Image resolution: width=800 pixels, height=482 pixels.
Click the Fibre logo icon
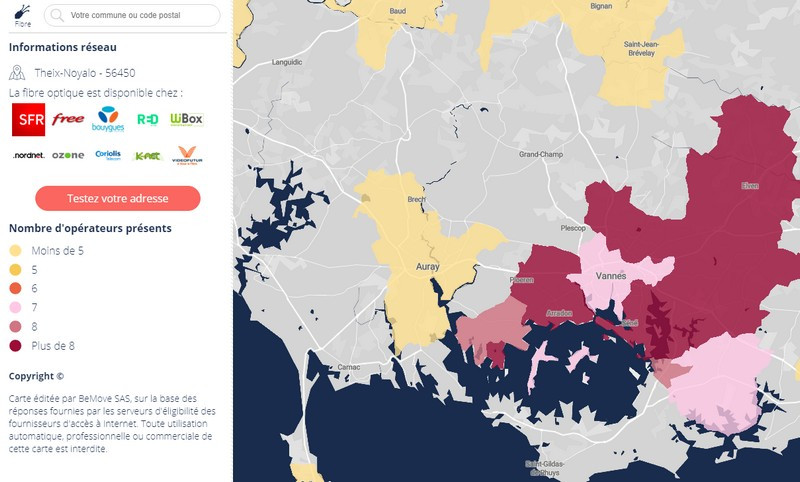click(x=22, y=15)
